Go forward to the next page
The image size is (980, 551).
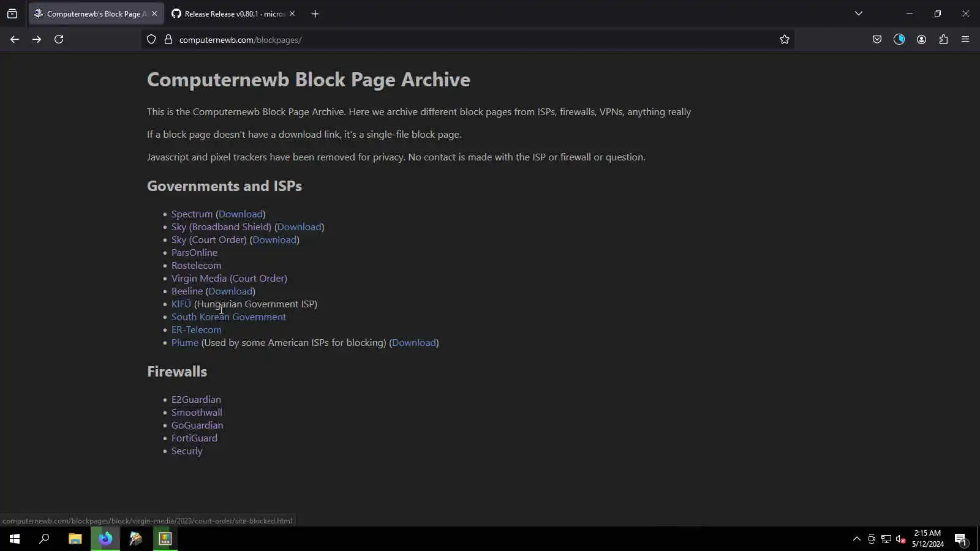(x=37, y=39)
